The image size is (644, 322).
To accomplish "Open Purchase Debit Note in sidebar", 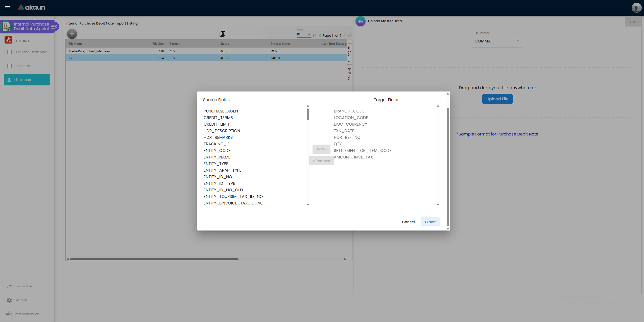I will click(27, 52).
